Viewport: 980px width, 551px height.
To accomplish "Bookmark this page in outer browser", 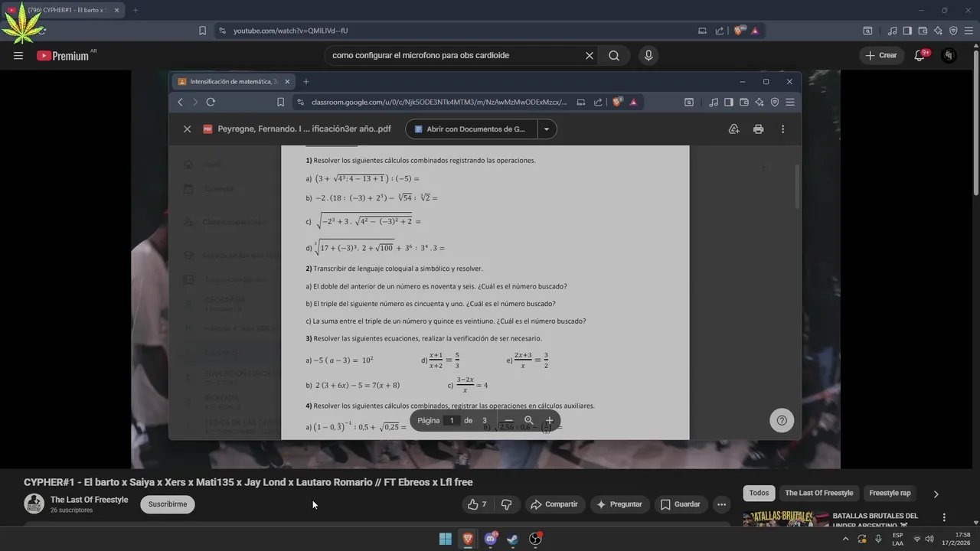I will (202, 31).
